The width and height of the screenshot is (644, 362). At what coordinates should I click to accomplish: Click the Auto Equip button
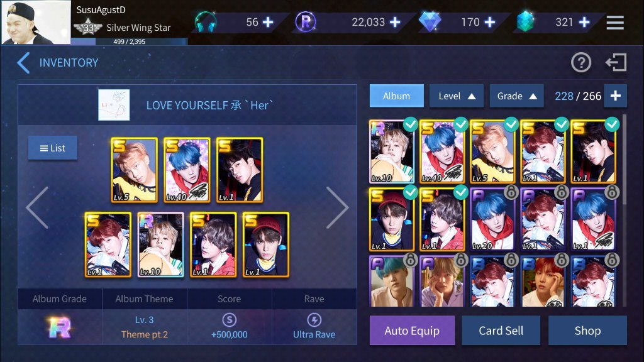point(412,331)
